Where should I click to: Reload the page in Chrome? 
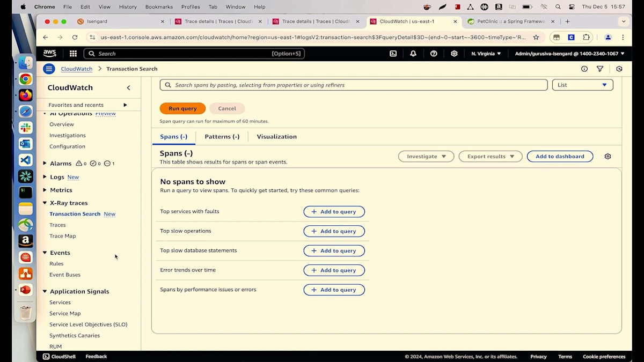[75, 37]
